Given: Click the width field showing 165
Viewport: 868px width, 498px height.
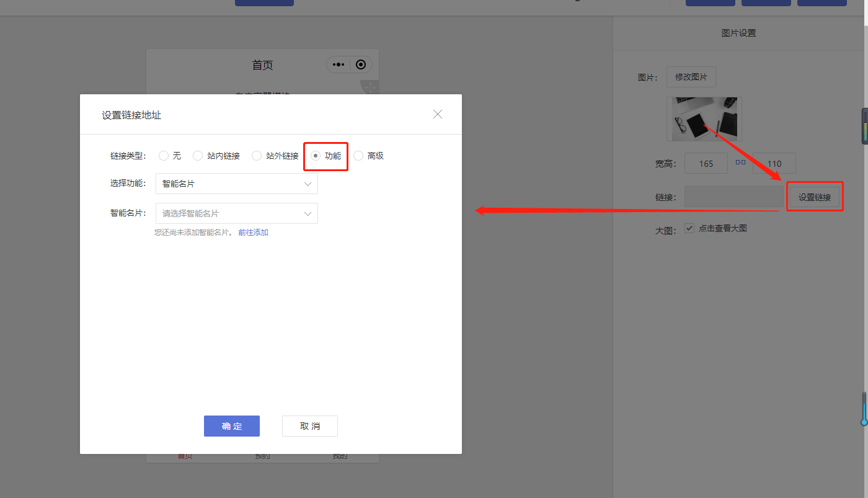Looking at the screenshot, I should click(706, 164).
